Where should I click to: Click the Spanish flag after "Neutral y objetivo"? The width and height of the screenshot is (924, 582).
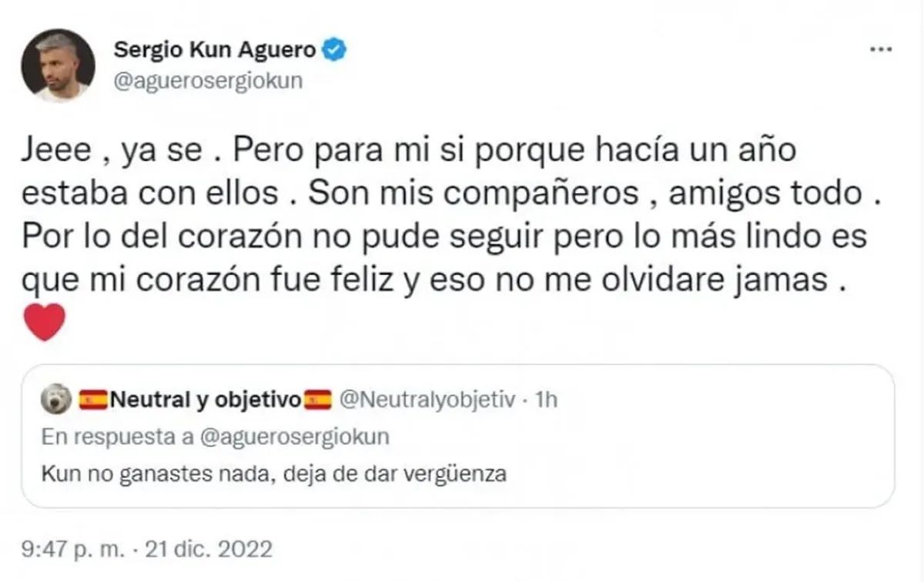pyautogui.click(x=318, y=400)
